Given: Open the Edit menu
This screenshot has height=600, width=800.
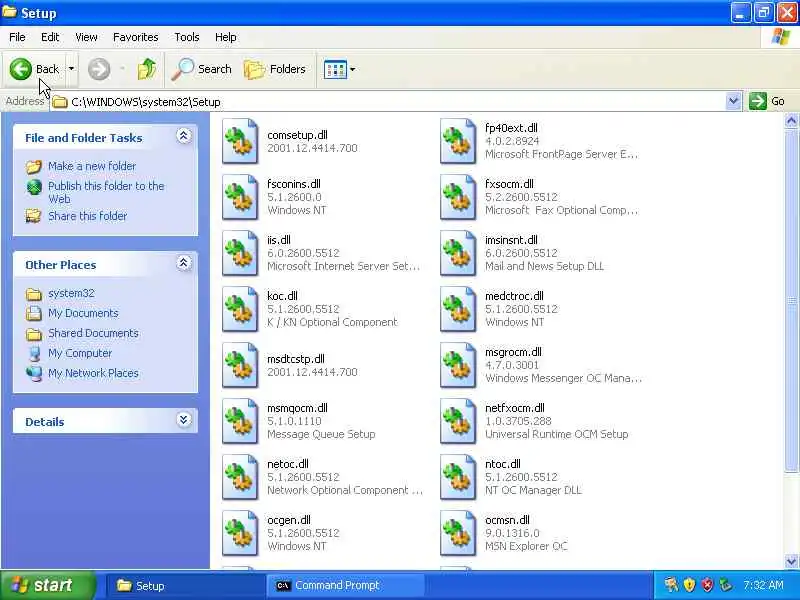Looking at the screenshot, I should click(x=50, y=37).
